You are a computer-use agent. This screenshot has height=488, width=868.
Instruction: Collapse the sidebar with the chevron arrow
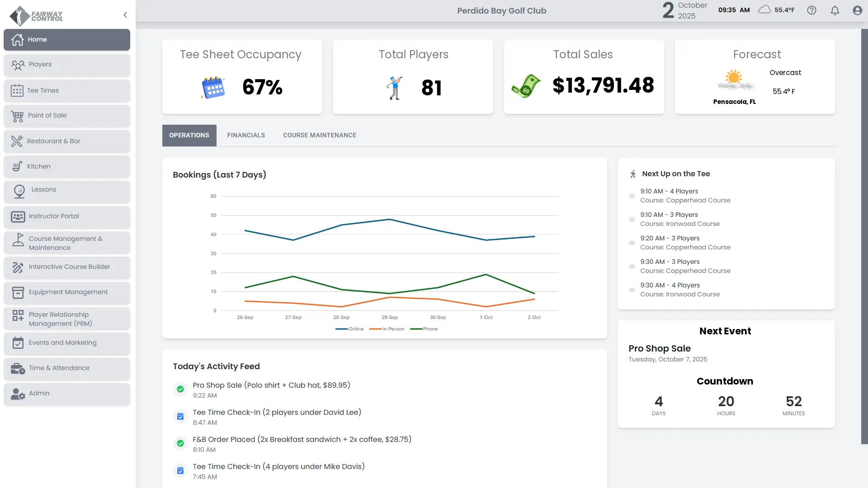coord(125,15)
